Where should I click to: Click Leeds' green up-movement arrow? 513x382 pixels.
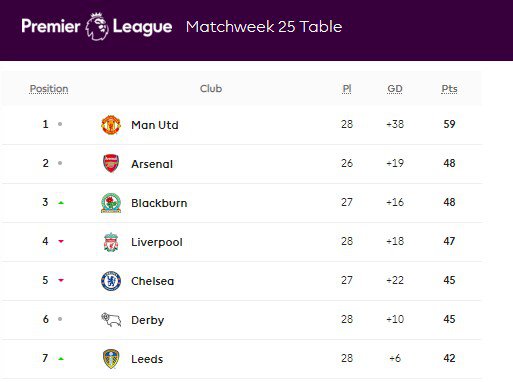coord(61,359)
